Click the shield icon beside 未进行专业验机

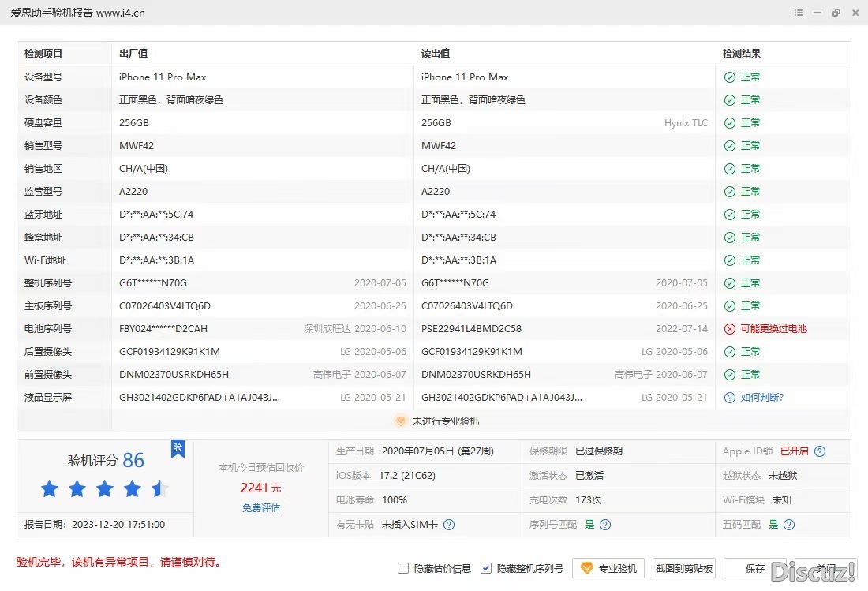tap(400, 421)
